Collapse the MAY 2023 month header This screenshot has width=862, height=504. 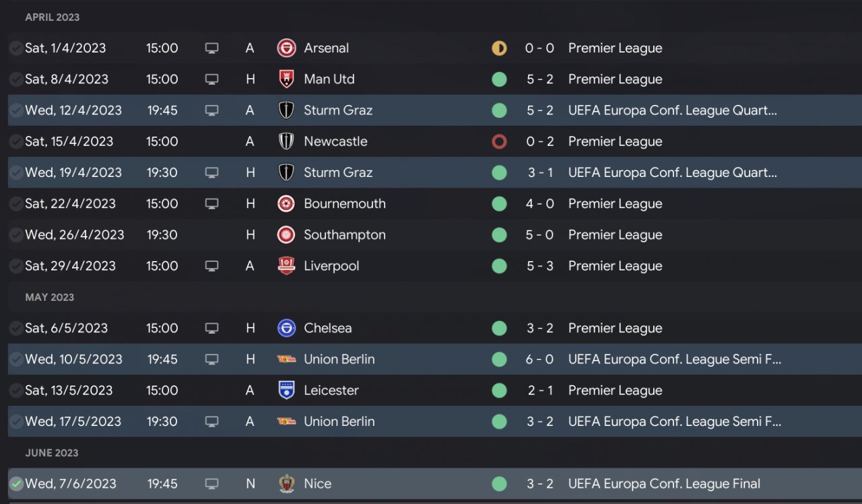tap(49, 297)
